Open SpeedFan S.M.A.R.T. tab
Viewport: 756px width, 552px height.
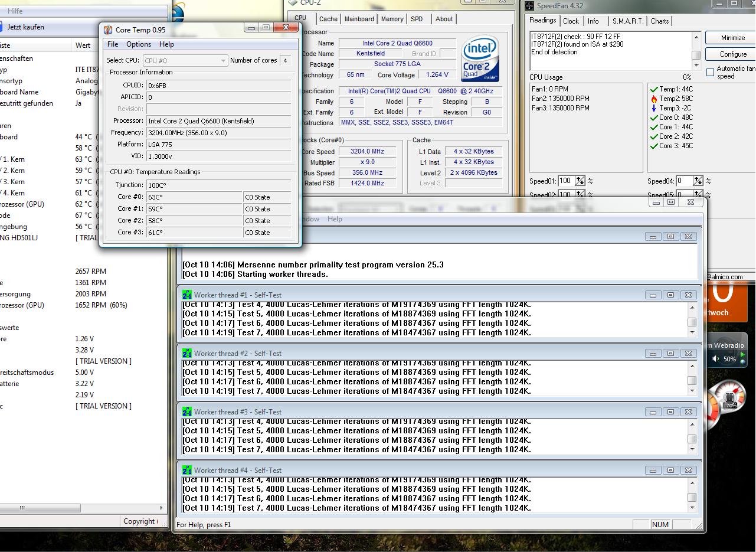627,21
